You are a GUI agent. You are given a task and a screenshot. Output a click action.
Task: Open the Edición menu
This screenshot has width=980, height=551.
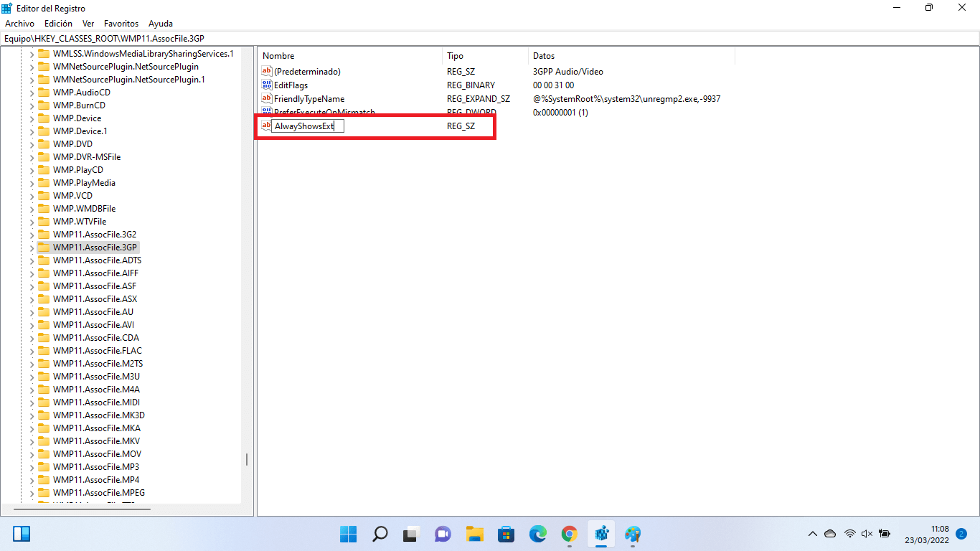(x=58, y=24)
